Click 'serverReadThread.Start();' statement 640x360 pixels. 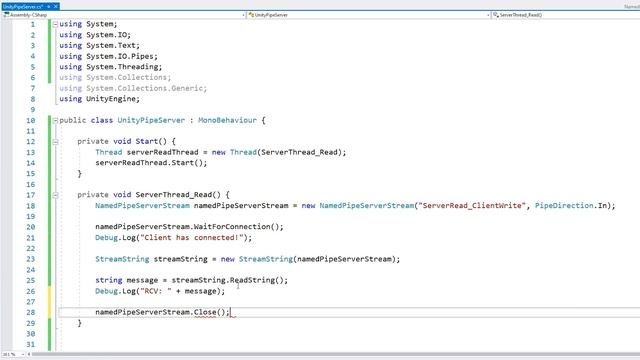coord(151,163)
